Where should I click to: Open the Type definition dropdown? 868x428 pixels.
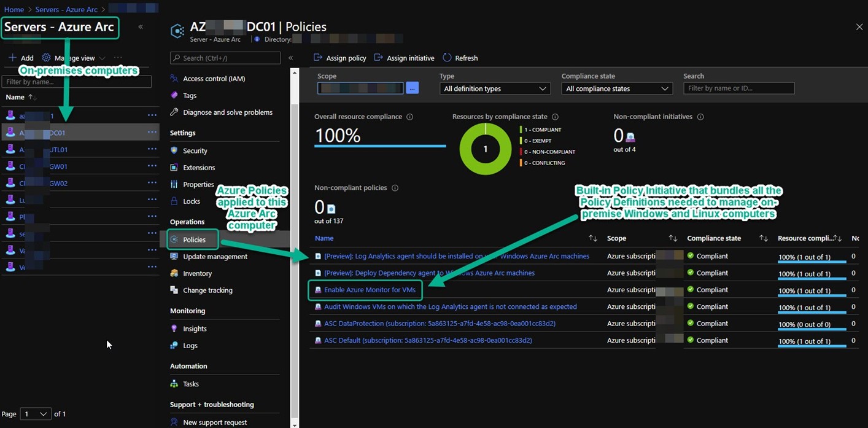(494, 88)
